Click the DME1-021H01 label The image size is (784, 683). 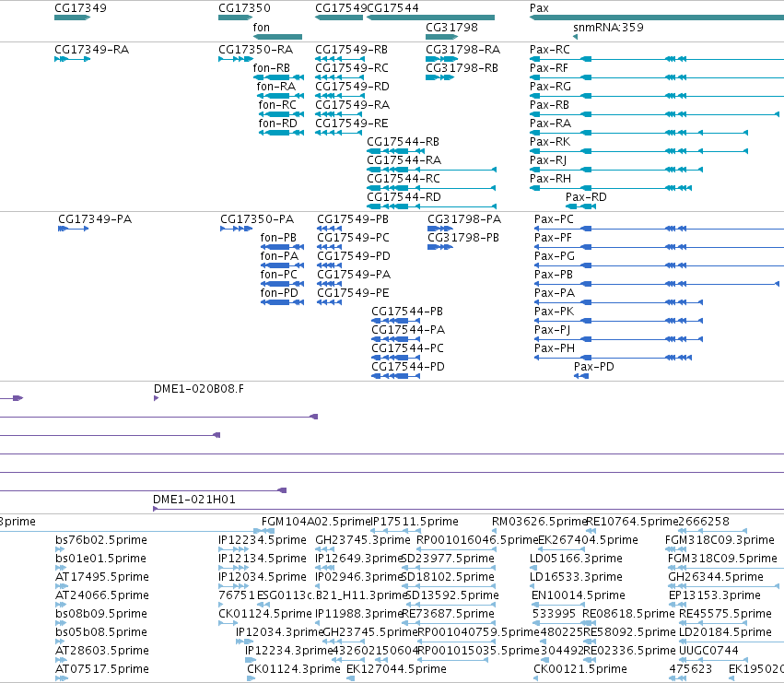point(194,500)
